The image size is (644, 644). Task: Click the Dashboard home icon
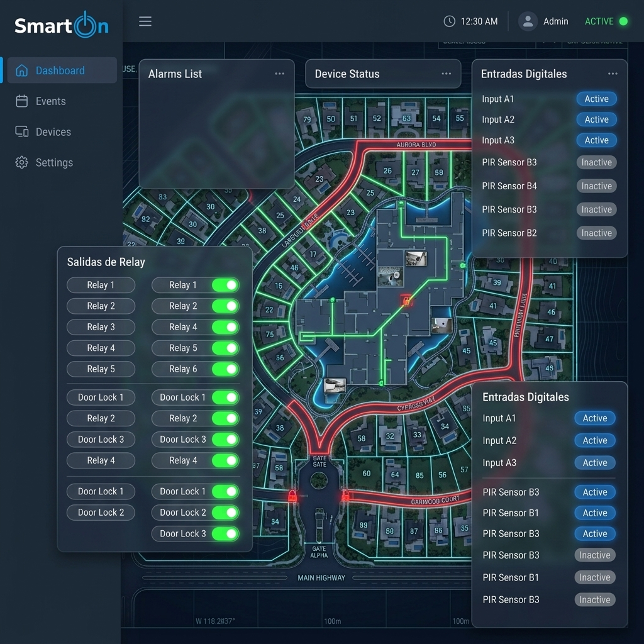click(x=22, y=70)
